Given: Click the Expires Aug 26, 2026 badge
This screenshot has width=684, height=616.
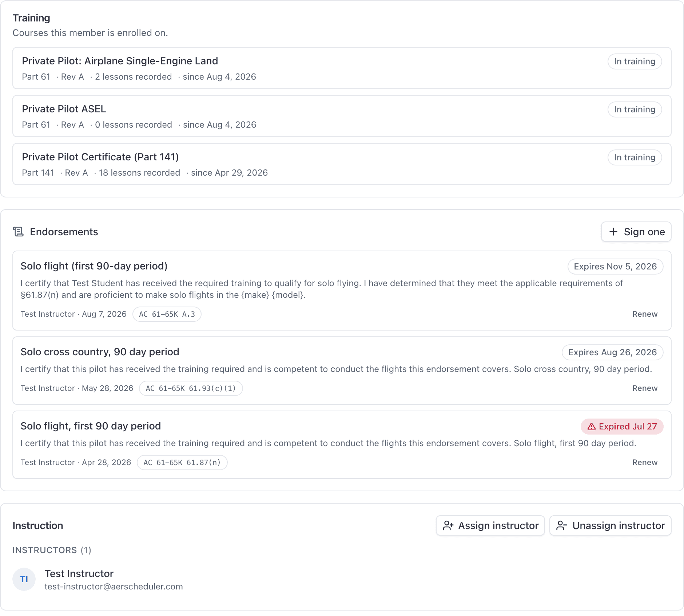Looking at the screenshot, I should tap(612, 352).
